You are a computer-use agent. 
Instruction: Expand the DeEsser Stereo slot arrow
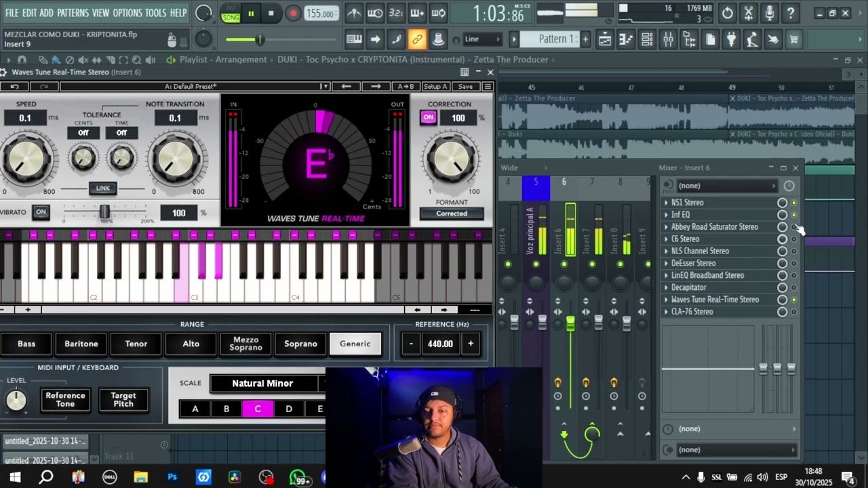coord(666,264)
